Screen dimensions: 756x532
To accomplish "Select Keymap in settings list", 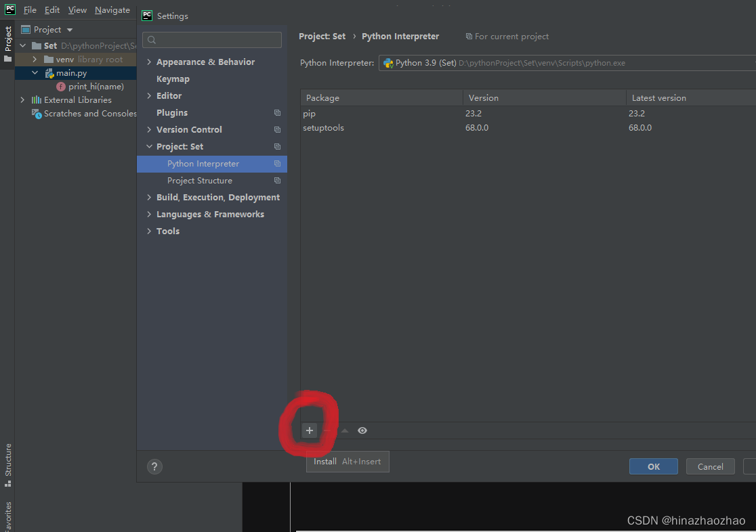I will pos(173,79).
